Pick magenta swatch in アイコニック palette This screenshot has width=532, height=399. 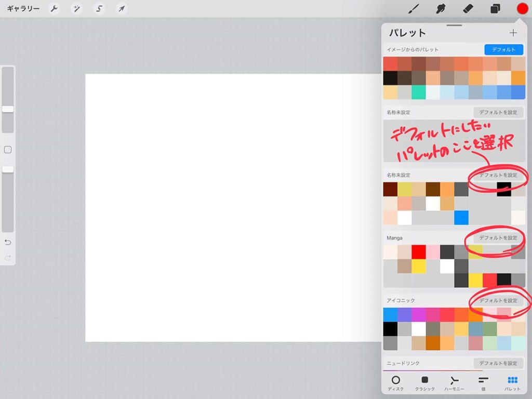tap(419, 315)
